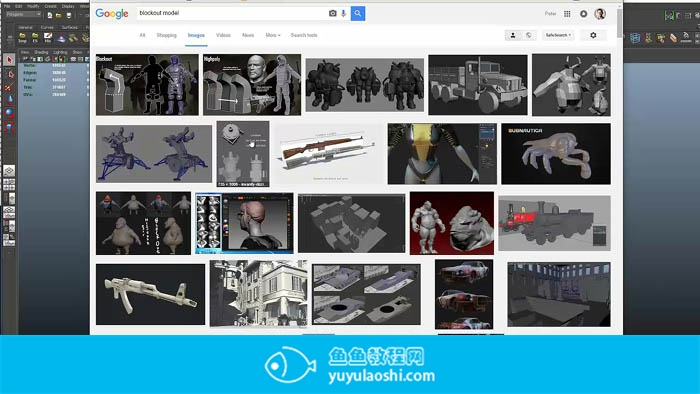Choose Maya's Rotate tool sphere icon

[x=9, y=114]
